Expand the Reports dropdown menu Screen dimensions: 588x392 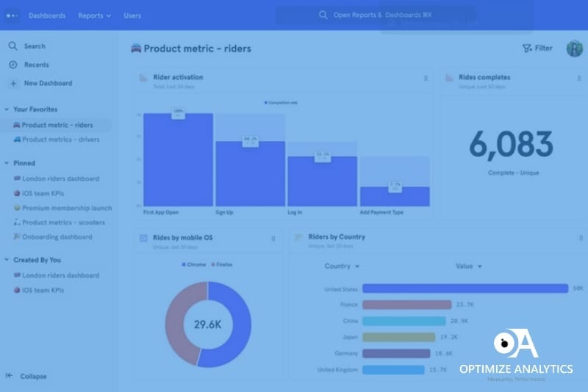tap(95, 15)
